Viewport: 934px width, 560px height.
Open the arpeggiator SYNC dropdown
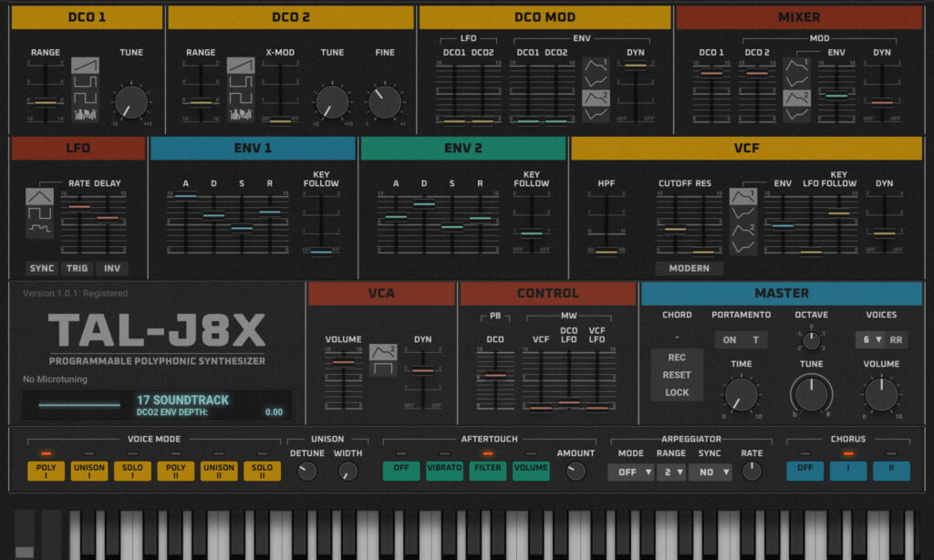tap(712, 472)
